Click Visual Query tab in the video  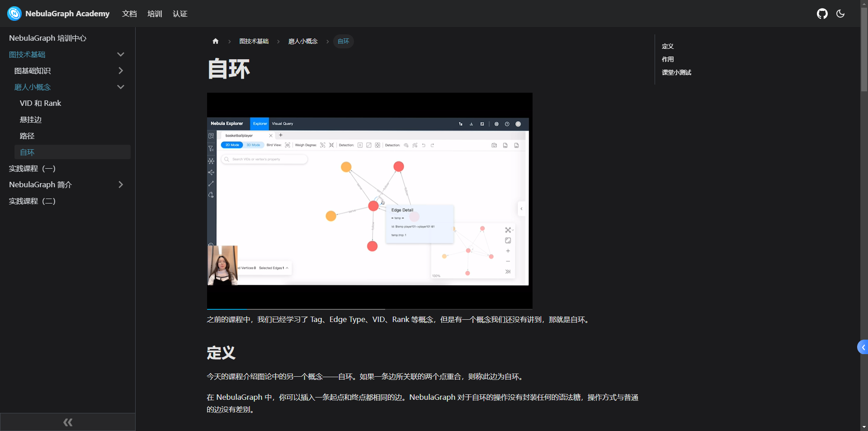coord(283,123)
